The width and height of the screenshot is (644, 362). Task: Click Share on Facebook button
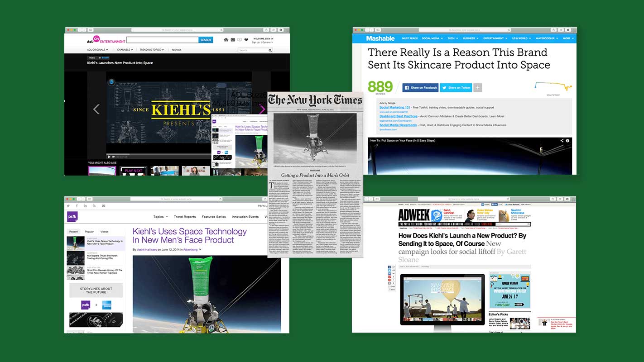[421, 87]
